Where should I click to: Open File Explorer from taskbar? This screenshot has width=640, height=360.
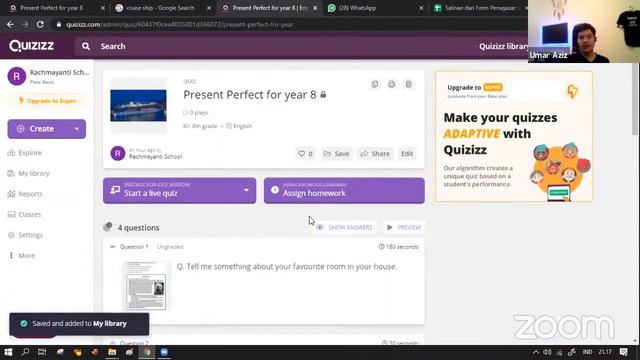pos(112,352)
